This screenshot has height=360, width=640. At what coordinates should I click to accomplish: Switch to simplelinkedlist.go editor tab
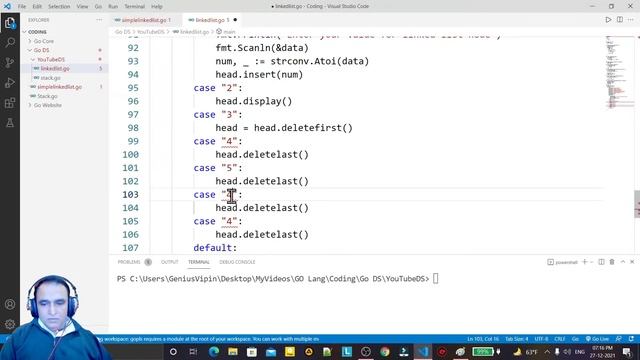(144, 20)
